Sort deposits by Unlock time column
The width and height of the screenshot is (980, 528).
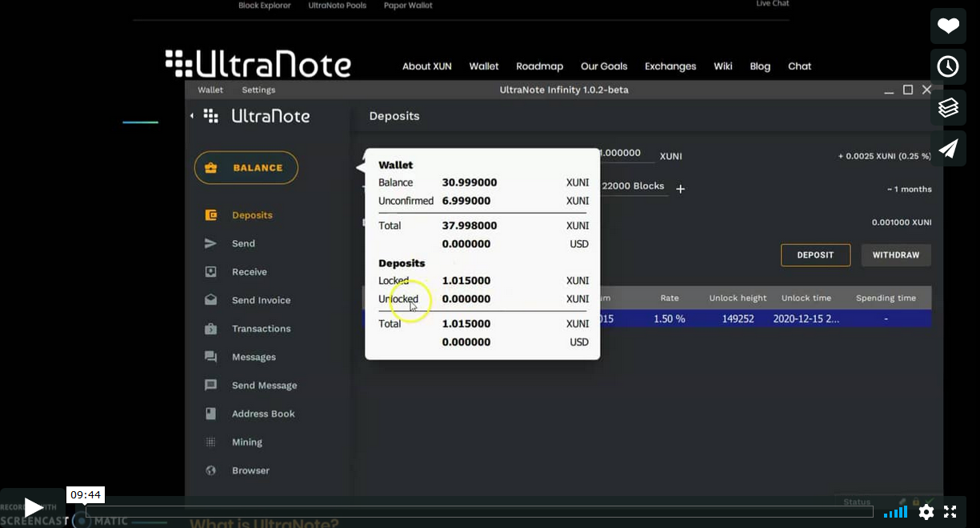tap(806, 298)
